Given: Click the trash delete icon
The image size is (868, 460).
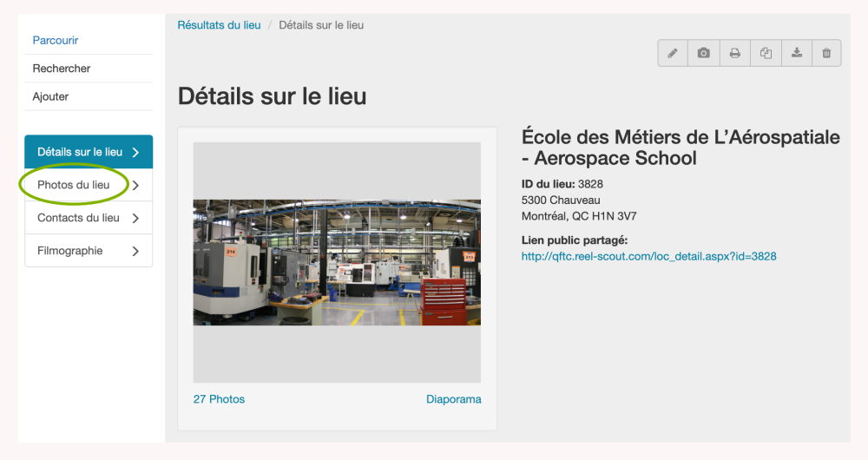Looking at the screenshot, I should coord(826,53).
